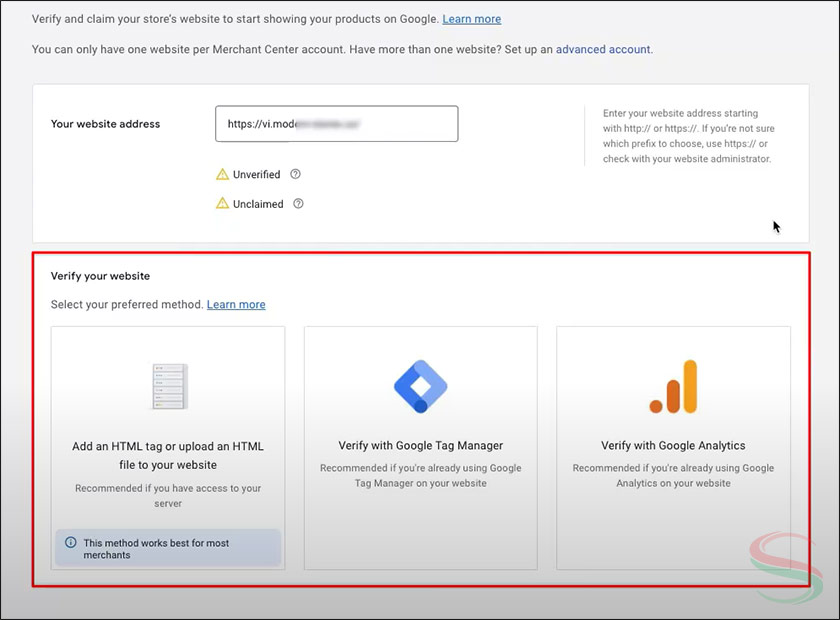Open the top Learn more link about claiming

click(471, 19)
